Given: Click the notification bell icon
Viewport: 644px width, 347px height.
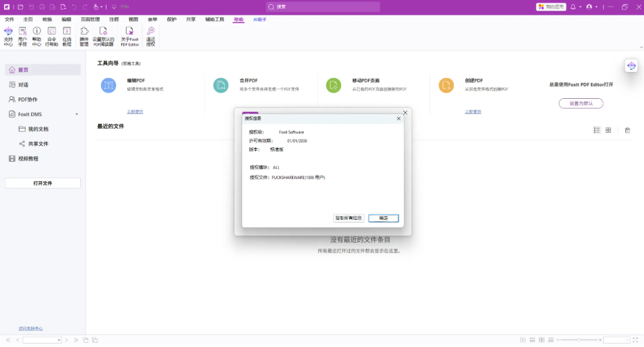Looking at the screenshot, I should pyautogui.click(x=573, y=7).
